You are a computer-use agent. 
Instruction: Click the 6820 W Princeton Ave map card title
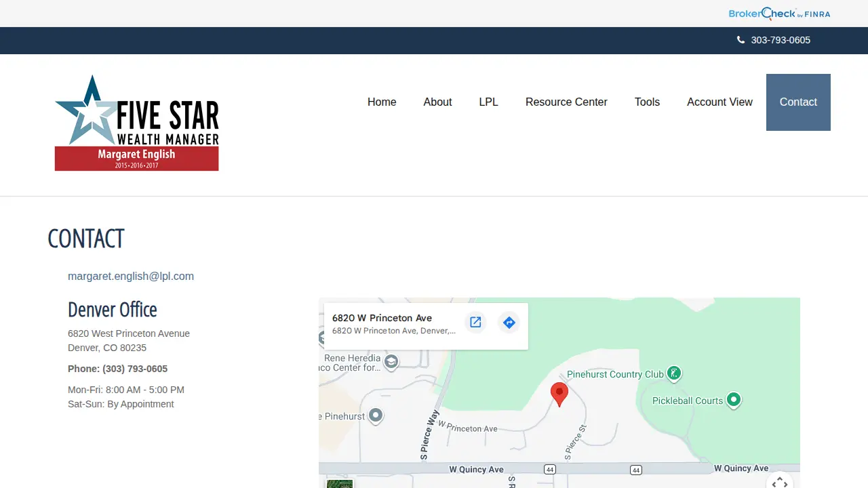point(382,318)
